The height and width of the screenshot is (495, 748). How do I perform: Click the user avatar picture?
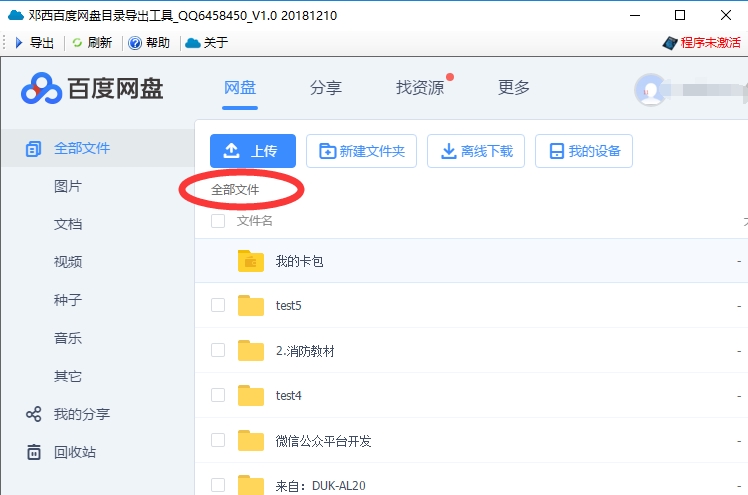tap(650, 90)
